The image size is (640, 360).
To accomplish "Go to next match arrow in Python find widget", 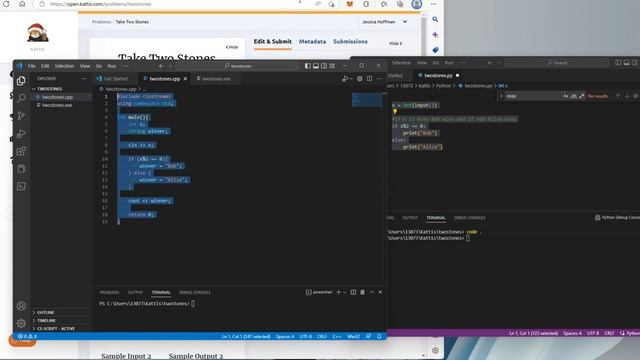I will tap(627, 96).
